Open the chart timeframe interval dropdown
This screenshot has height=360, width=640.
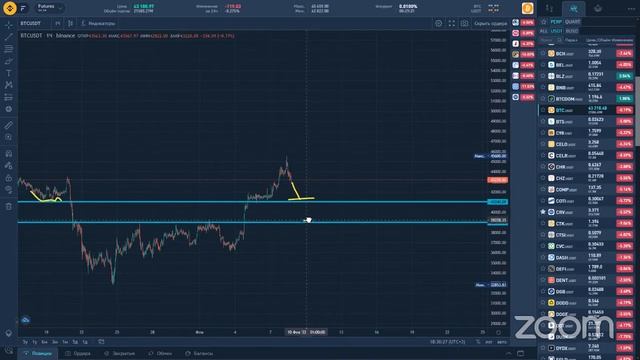[x=58, y=24]
